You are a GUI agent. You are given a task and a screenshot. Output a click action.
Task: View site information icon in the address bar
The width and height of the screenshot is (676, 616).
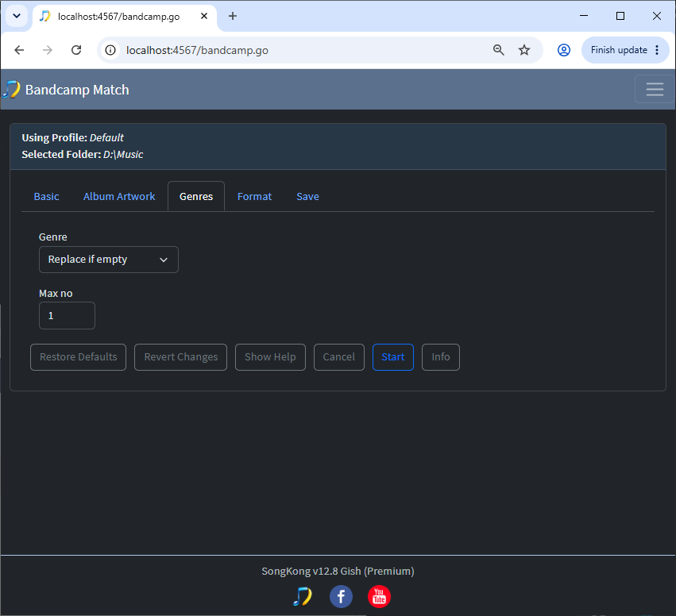pyautogui.click(x=110, y=50)
